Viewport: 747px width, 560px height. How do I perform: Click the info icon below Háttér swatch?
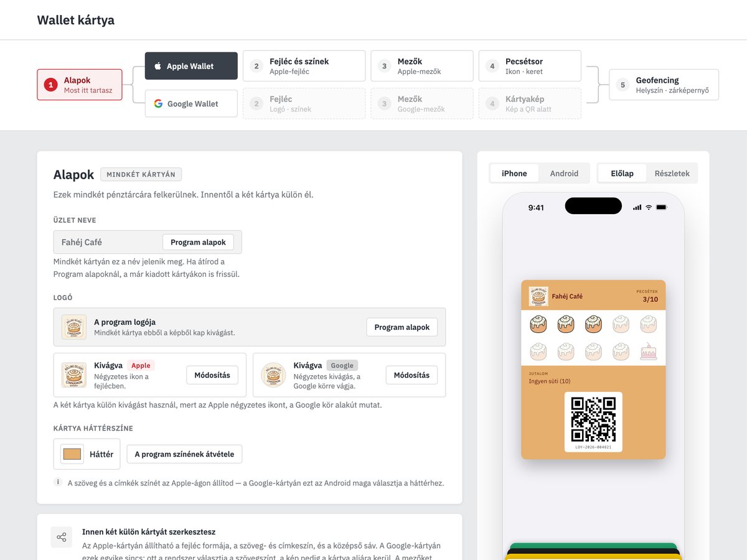(58, 482)
